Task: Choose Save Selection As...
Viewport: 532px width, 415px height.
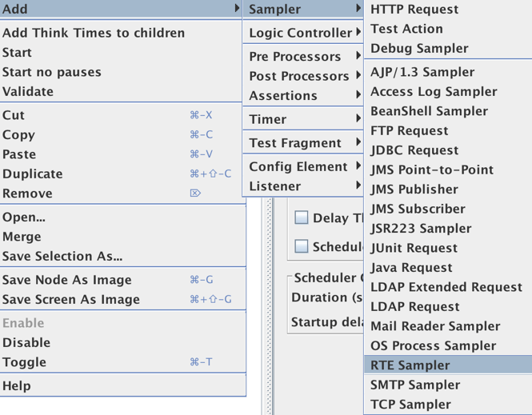Action: click(123, 257)
